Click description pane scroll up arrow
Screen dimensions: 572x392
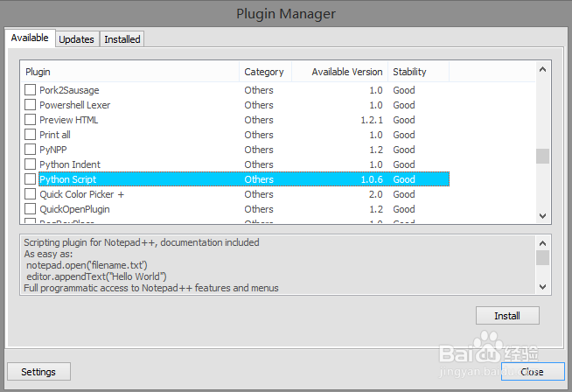pos(543,243)
